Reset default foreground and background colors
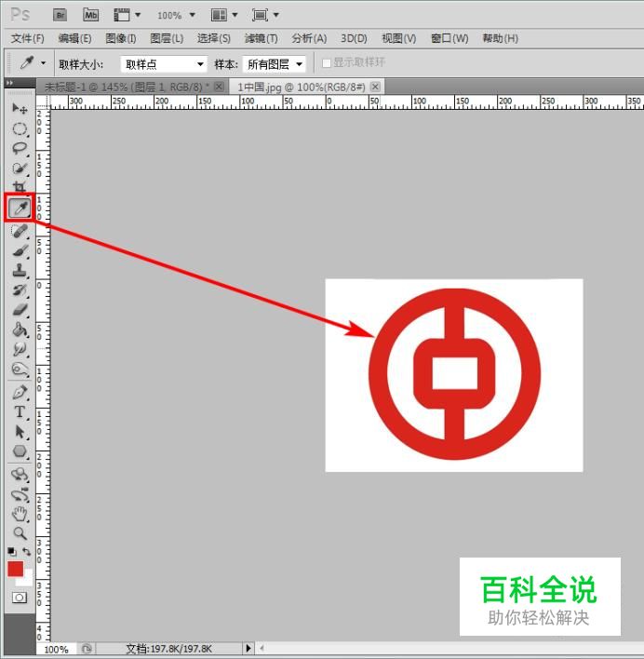 (12, 551)
